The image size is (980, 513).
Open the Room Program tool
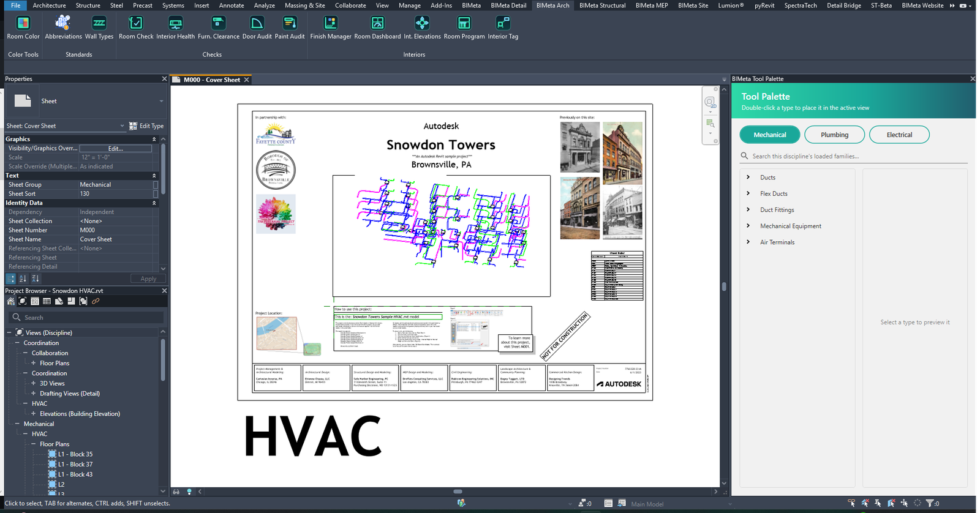point(464,28)
